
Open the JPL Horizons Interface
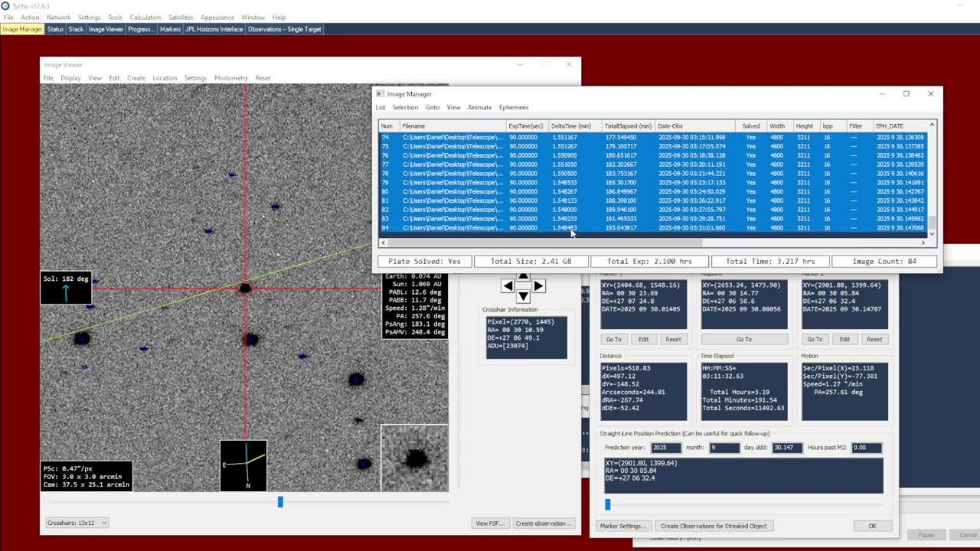click(214, 29)
